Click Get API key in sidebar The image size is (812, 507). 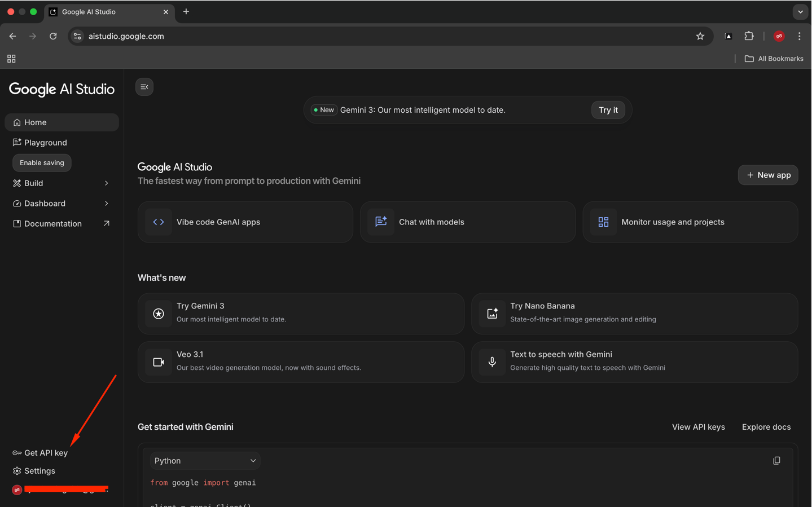click(45, 453)
